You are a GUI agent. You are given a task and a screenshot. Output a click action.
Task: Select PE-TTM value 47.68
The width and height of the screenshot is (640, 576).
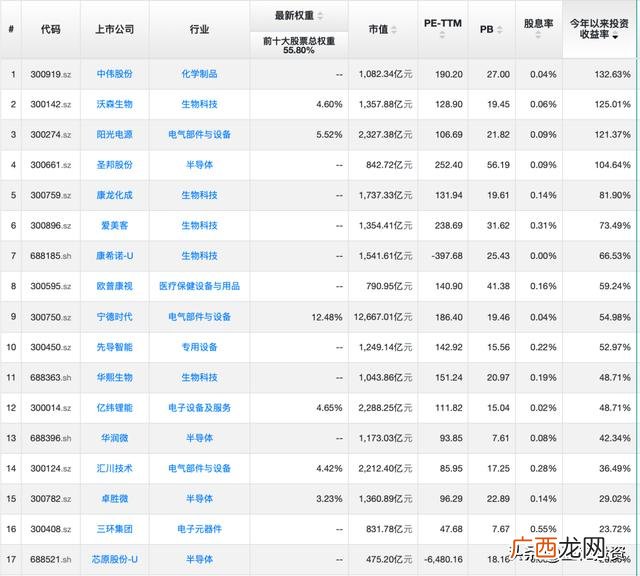pyautogui.click(x=451, y=529)
